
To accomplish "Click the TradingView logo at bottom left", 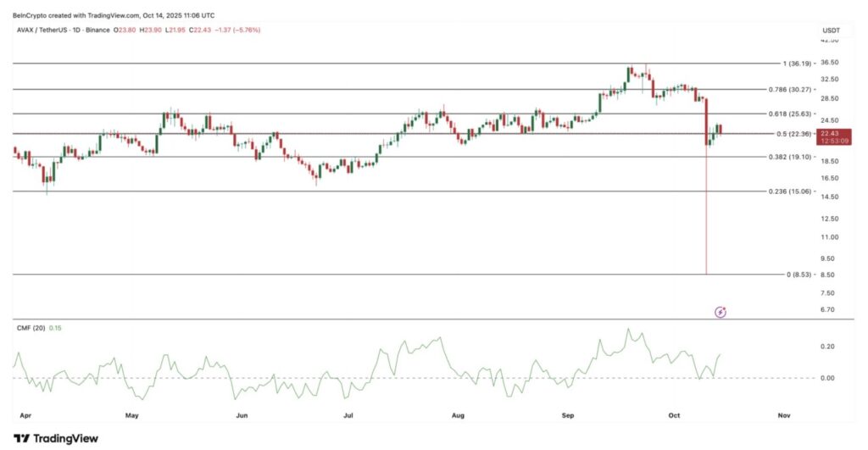I will [56, 438].
